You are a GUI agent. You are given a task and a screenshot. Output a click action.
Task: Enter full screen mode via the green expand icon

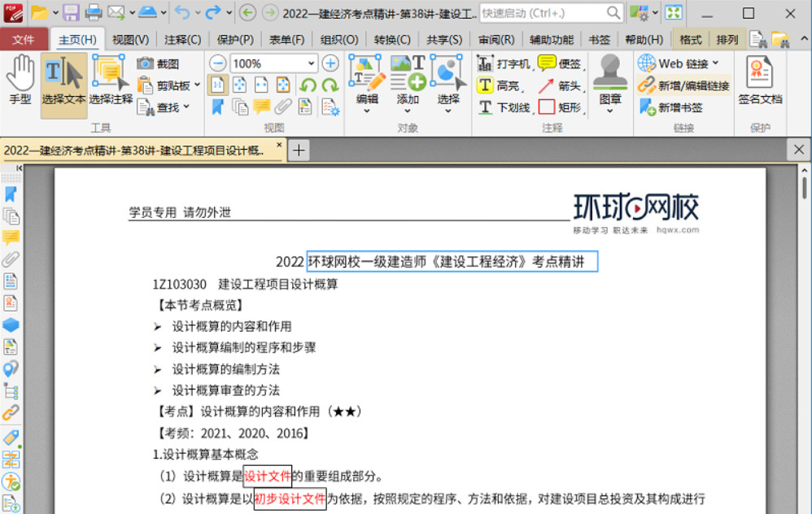[673, 12]
